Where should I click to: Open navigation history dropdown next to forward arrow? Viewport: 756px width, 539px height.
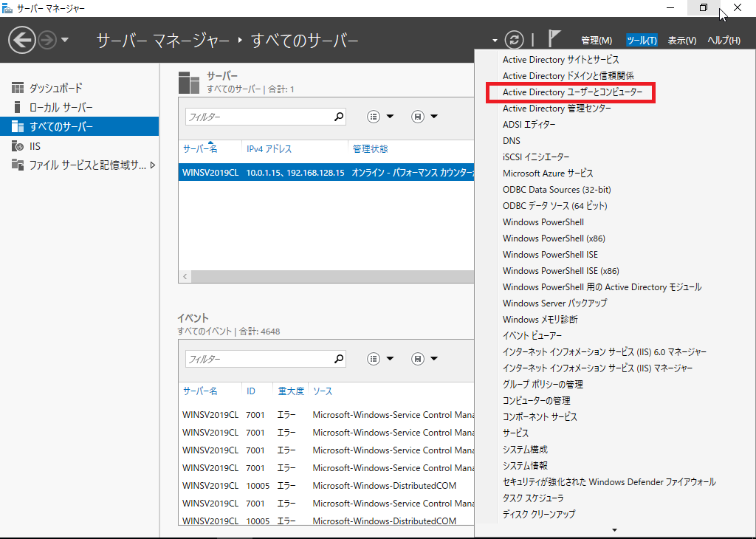click(65, 40)
